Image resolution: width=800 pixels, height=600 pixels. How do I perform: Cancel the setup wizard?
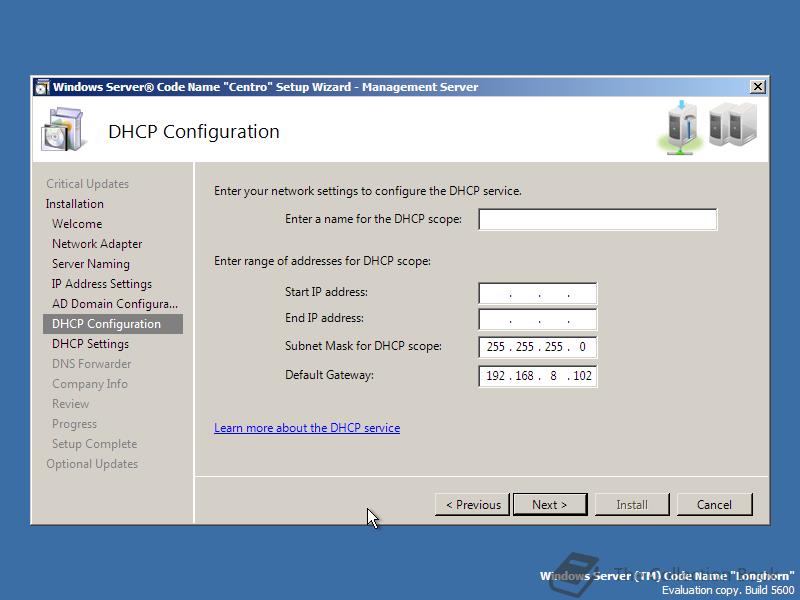pos(714,505)
